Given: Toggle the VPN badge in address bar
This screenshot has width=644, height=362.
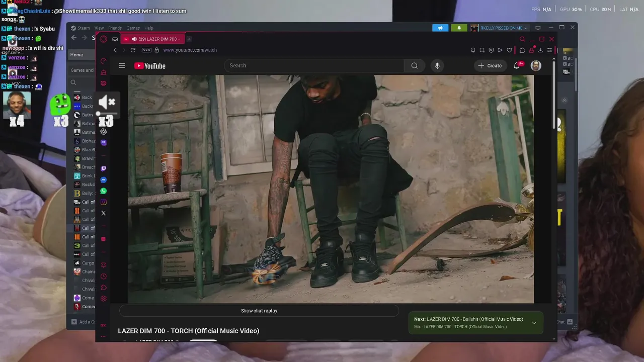Looking at the screenshot, I should tap(146, 50).
